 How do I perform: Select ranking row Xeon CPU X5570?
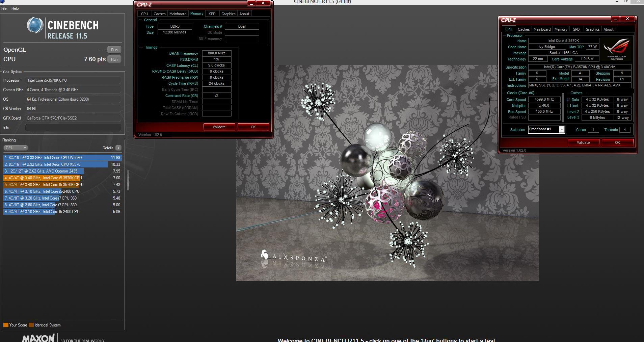(62, 164)
